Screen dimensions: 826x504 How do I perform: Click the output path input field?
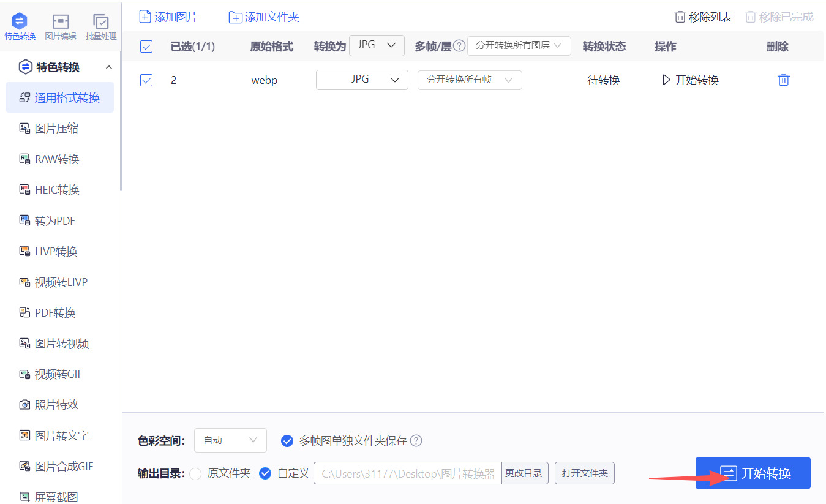pos(407,473)
